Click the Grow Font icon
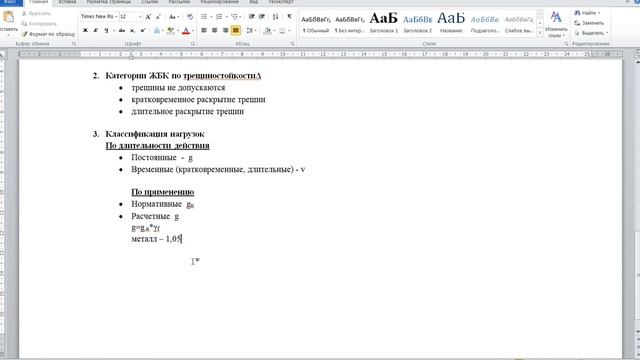 148,17
